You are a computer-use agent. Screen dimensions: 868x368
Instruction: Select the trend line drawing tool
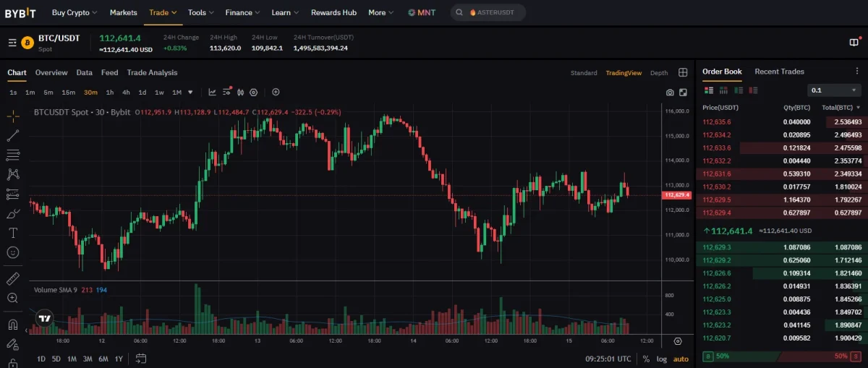pos(13,135)
